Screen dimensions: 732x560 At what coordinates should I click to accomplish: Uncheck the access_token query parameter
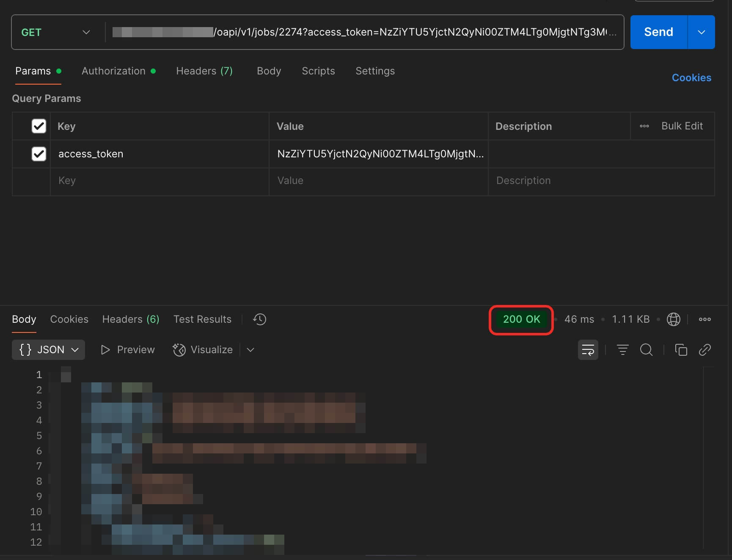39,154
